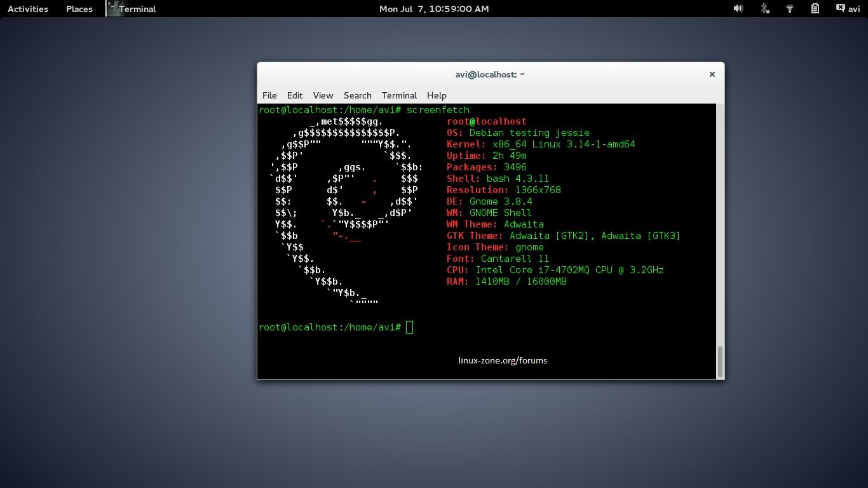The image size is (868, 488).
Task: Open the Search menu in terminal
Action: tap(357, 95)
